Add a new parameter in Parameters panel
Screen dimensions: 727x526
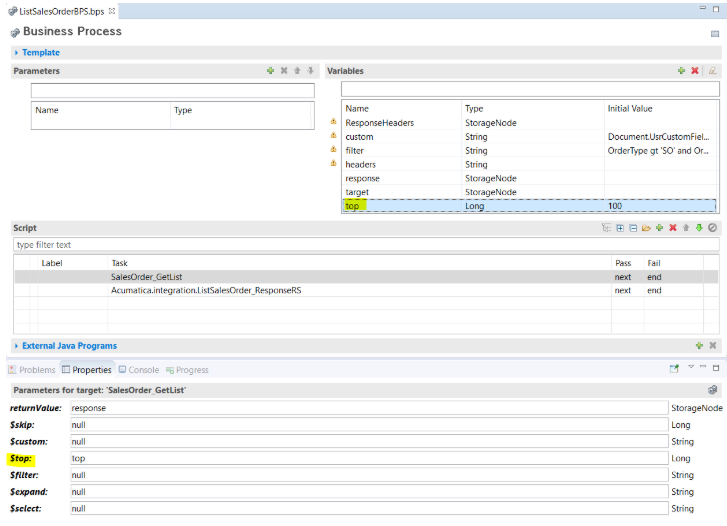pos(270,71)
